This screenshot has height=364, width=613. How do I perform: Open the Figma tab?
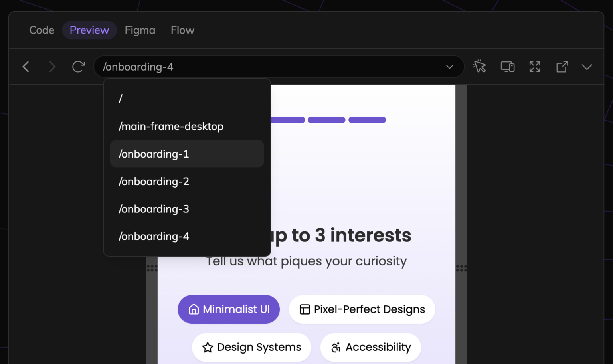point(140,30)
